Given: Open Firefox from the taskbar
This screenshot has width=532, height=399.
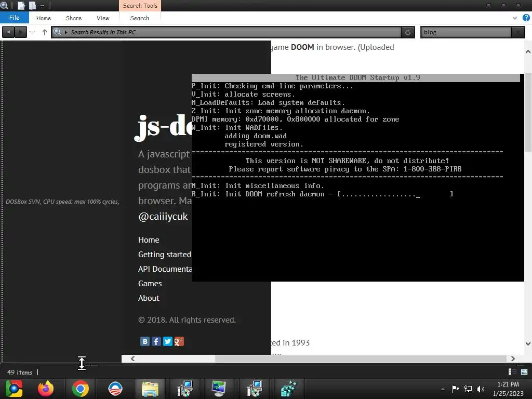Looking at the screenshot, I should click(x=46, y=389).
